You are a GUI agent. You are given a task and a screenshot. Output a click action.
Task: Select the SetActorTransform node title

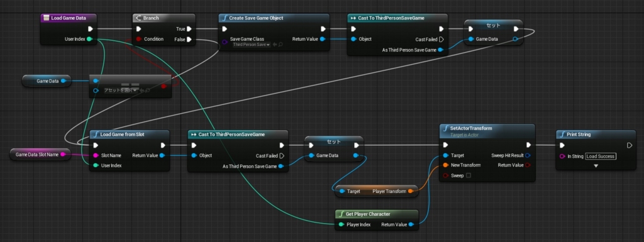(471, 128)
